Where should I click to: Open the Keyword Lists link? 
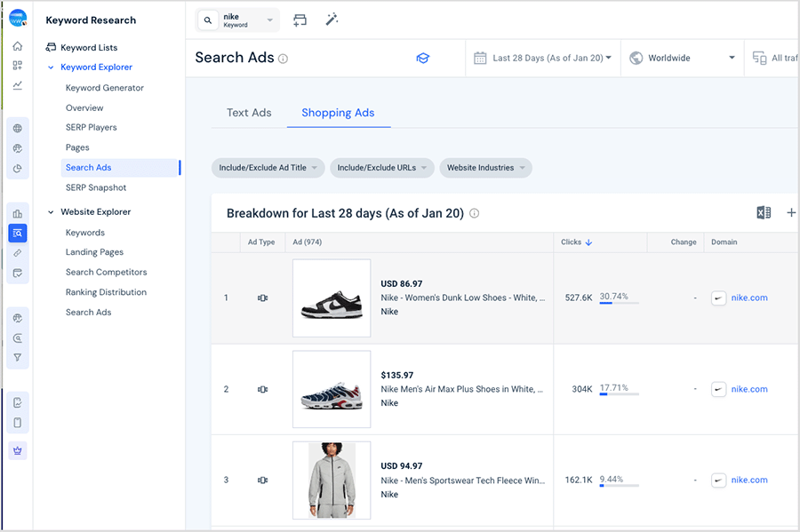[89, 47]
